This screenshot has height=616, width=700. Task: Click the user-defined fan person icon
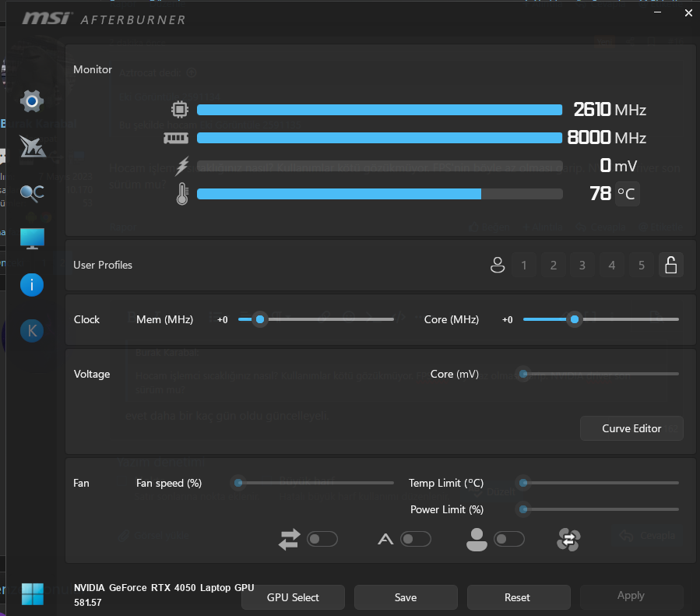477,539
